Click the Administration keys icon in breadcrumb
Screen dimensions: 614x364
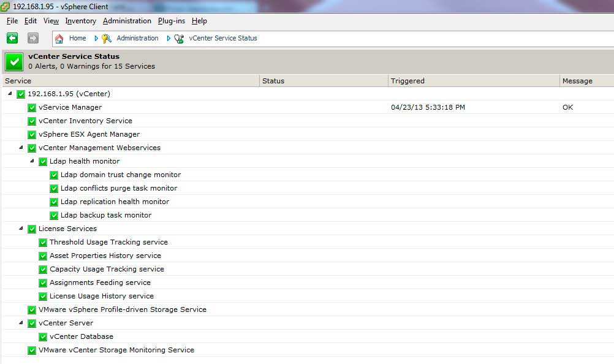[x=107, y=39]
